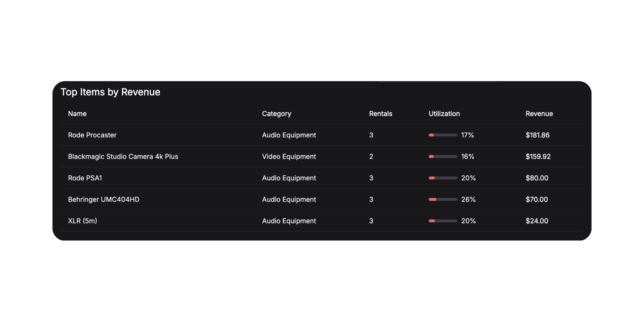Sort by the Rentals column header
The width and height of the screenshot is (644, 322).
(381, 114)
